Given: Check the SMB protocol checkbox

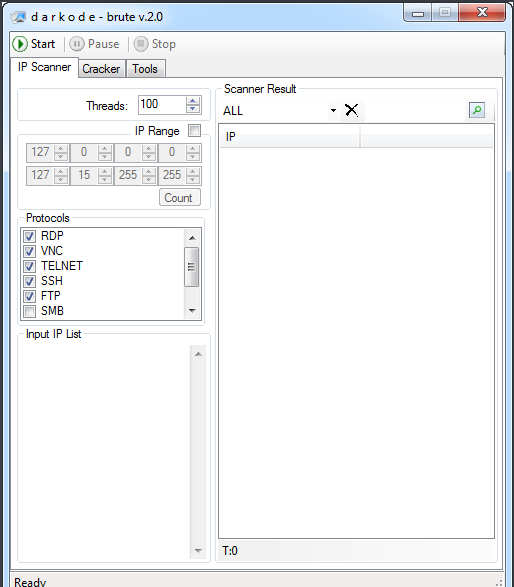Looking at the screenshot, I should tap(30, 311).
